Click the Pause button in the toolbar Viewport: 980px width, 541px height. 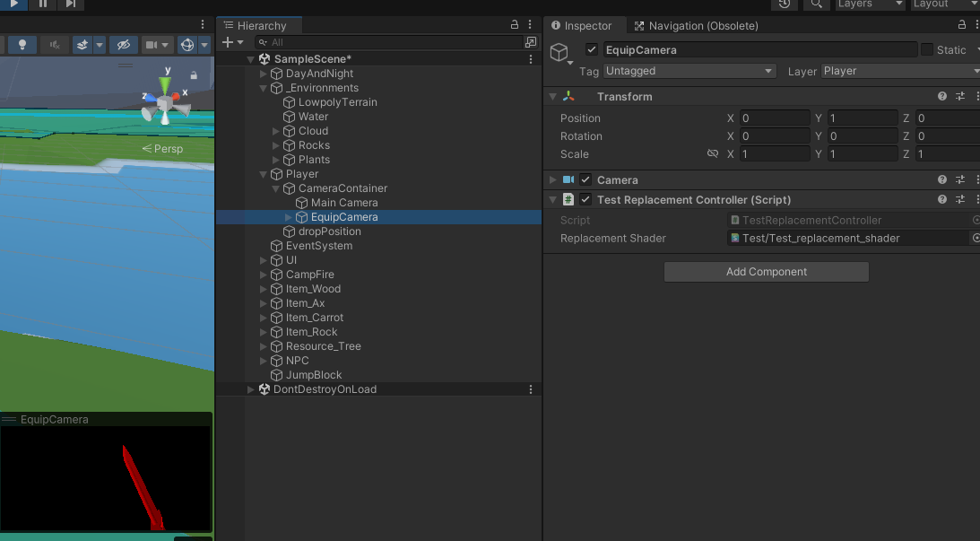point(42,4)
